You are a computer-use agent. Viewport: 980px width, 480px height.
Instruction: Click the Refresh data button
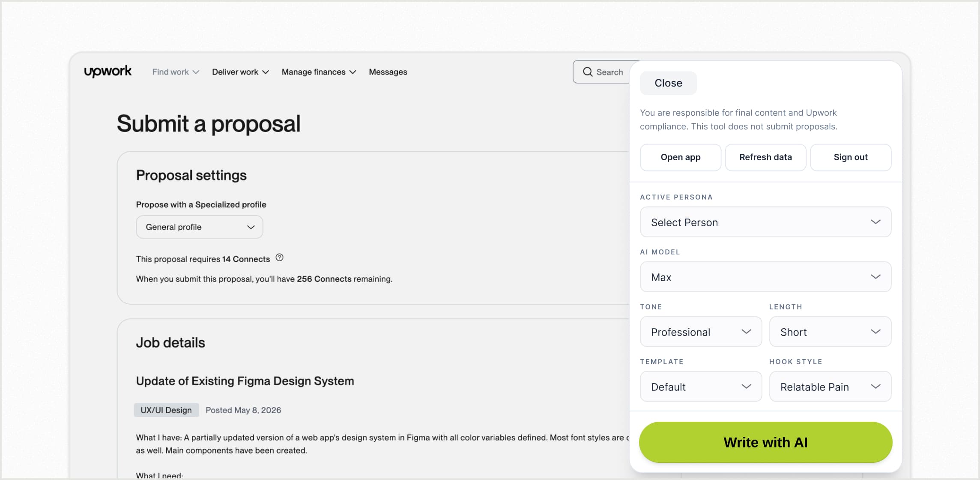(x=766, y=157)
